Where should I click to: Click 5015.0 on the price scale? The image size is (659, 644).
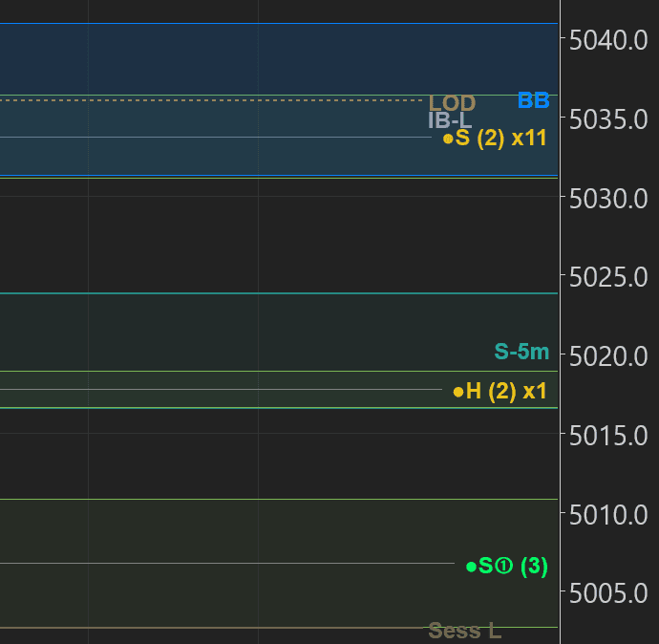(x=608, y=436)
